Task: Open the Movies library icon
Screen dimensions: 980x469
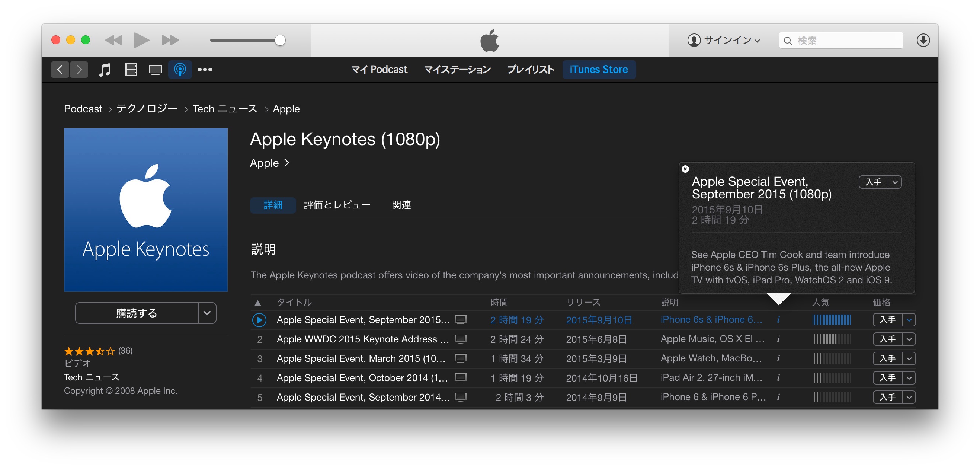Action: click(x=131, y=70)
